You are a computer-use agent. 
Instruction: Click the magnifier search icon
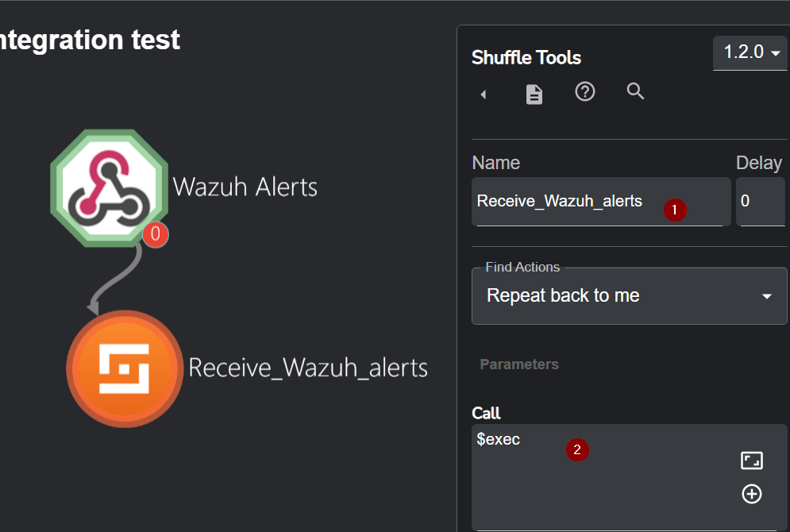click(x=635, y=91)
